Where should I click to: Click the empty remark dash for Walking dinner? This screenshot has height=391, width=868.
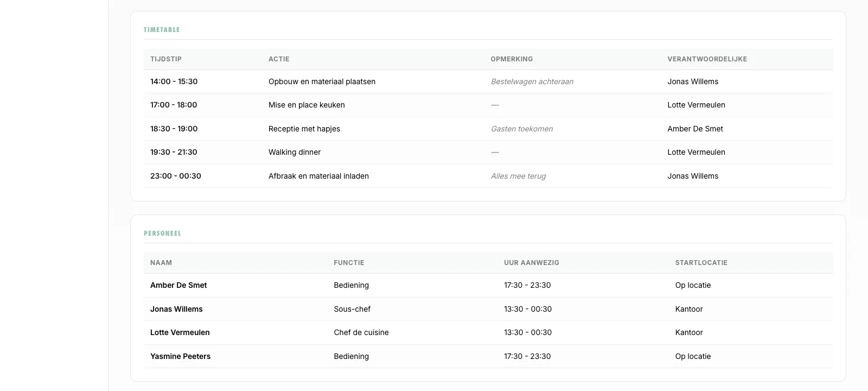pyautogui.click(x=495, y=152)
